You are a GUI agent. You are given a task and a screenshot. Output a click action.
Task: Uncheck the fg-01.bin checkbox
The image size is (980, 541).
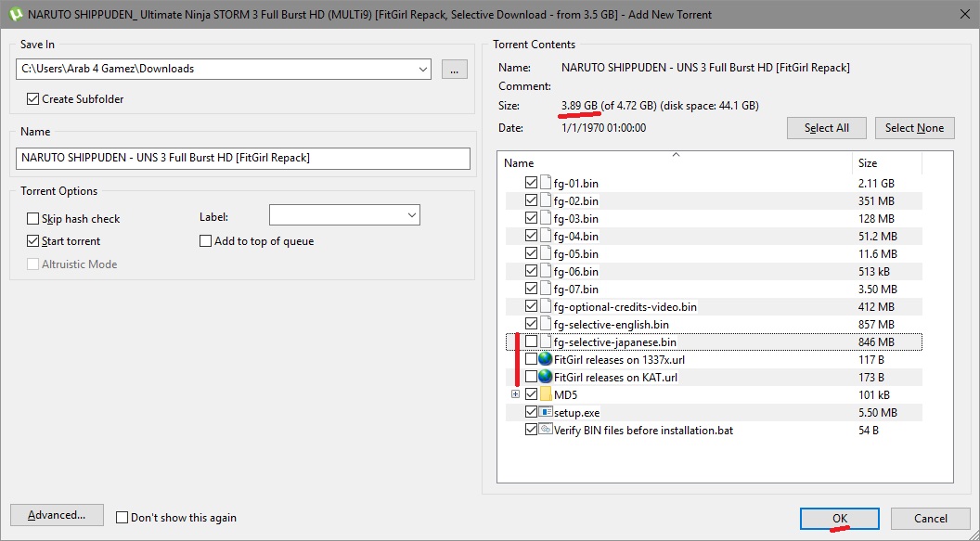tap(531, 183)
